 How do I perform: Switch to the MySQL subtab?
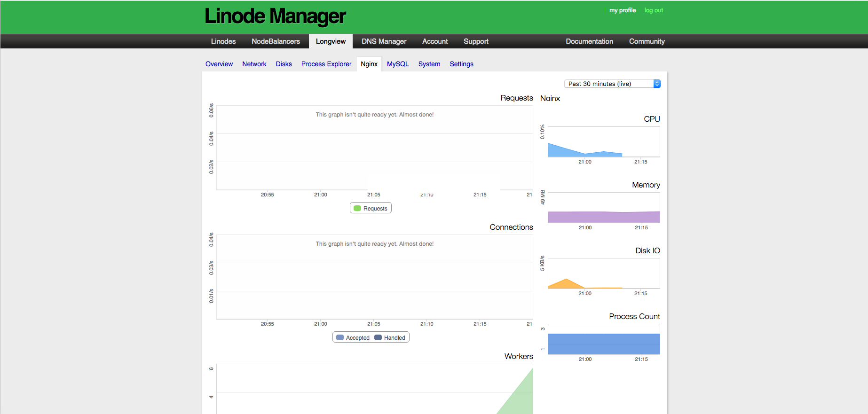pyautogui.click(x=398, y=64)
